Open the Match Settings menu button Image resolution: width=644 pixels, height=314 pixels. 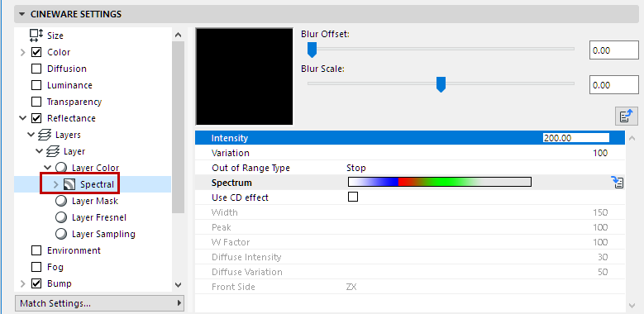[99, 303]
